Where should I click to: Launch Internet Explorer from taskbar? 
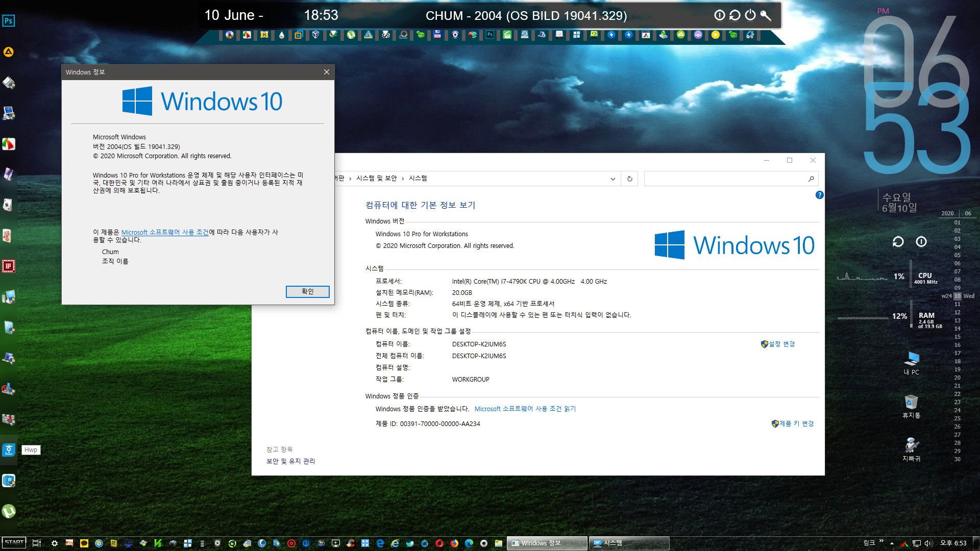click(395, 543)
